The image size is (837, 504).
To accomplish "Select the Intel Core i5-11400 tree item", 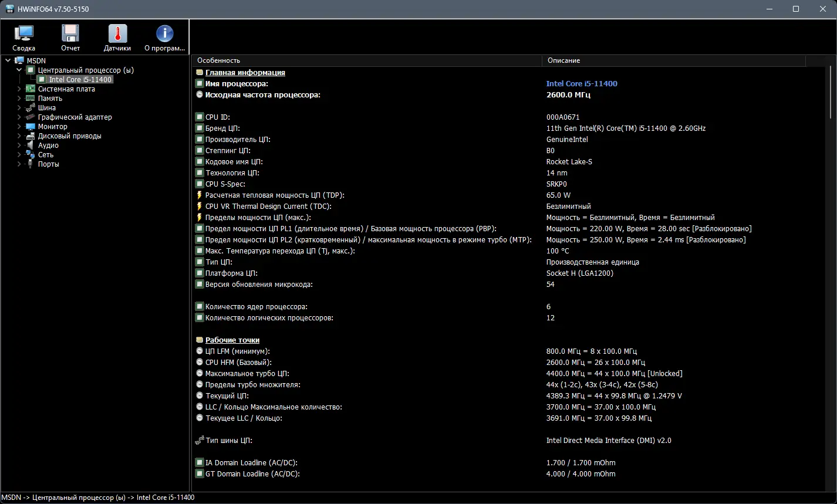I will click(x=80, y=80).
